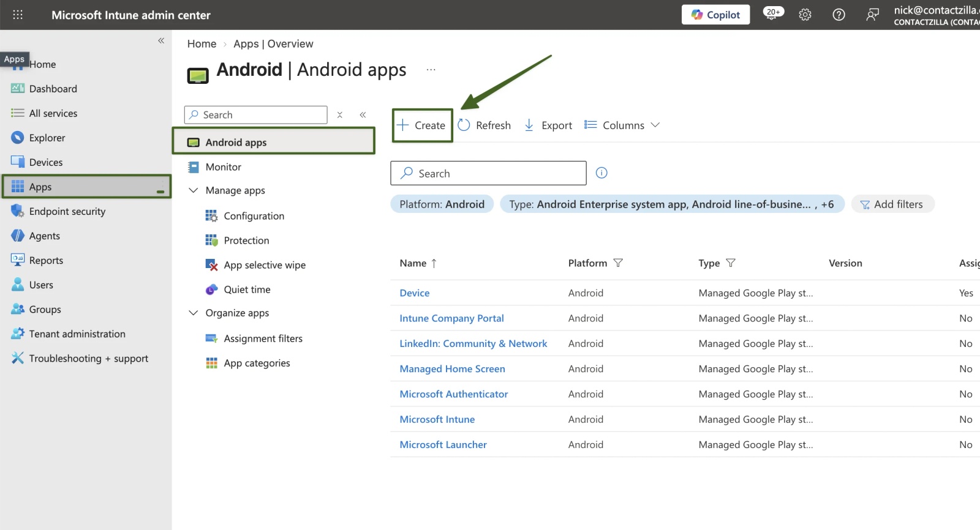The image size is (980, 530).
Task: Open portal settings gear icon
Action: click(x=805, y=15)
